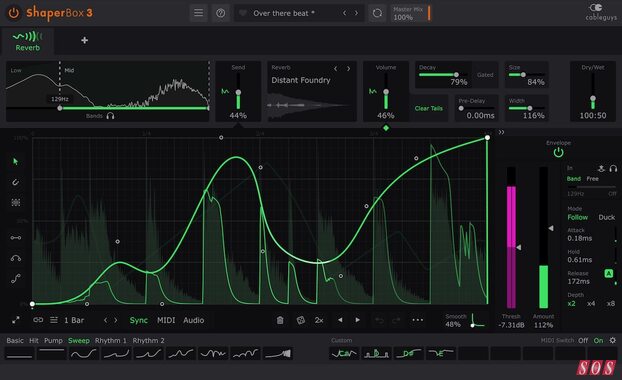Select the straight line node tool

point(15,238)
